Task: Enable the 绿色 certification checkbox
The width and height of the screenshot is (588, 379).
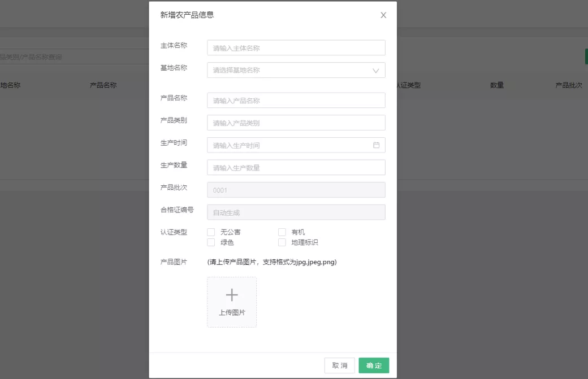Action: 211,242
